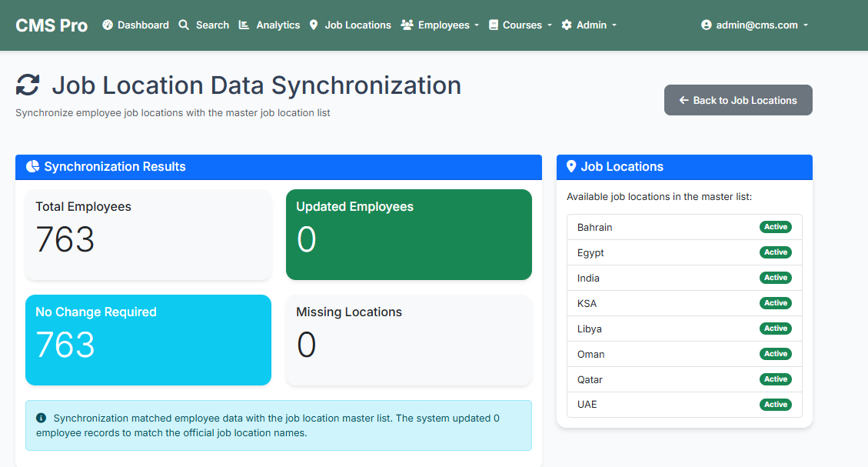
Task: Select the India location row
Action: click(684, 278)
